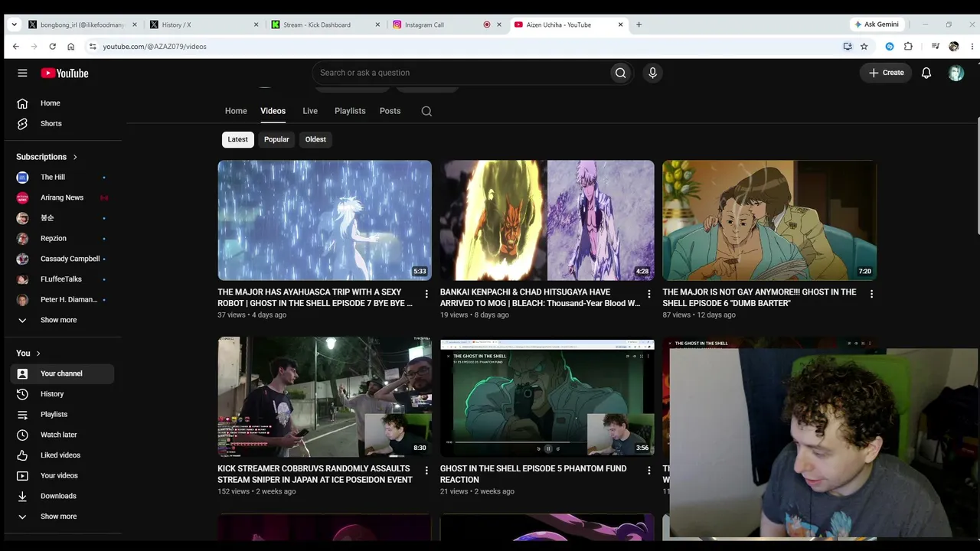Click the YouTube search input field

pos(462,73)
